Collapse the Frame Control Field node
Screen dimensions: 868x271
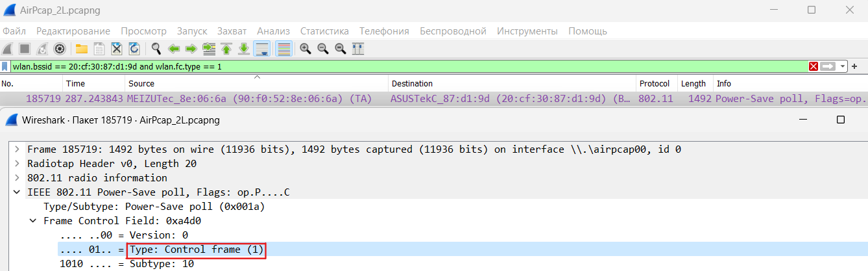(34, 221)
